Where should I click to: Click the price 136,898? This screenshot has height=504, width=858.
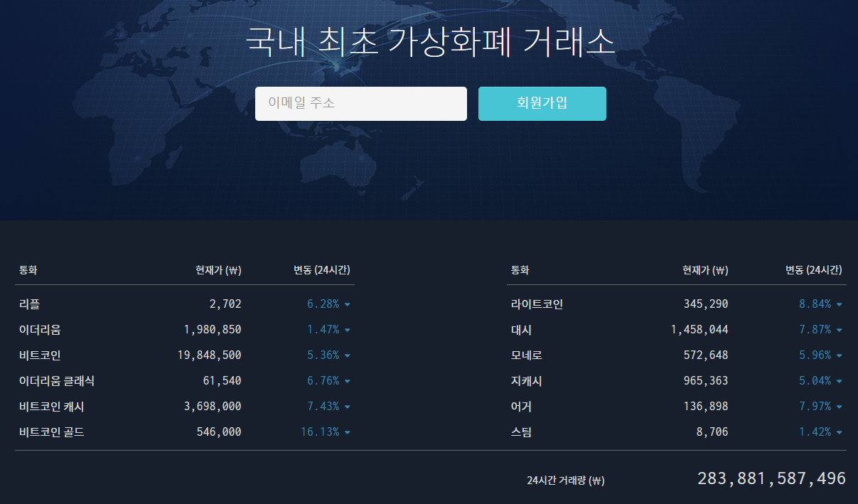pyautogui.click(x=706, y=407)
